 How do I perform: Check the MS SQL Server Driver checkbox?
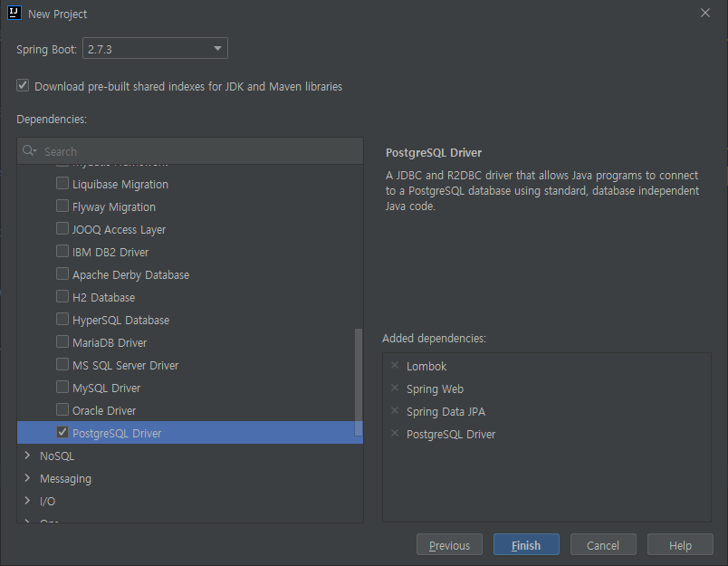pos(62,364)
